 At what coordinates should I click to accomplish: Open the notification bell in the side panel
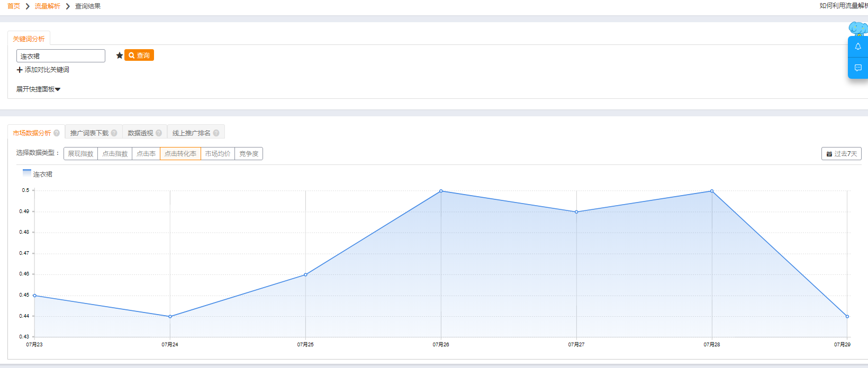pyautogui.click(x=858, y=47)
